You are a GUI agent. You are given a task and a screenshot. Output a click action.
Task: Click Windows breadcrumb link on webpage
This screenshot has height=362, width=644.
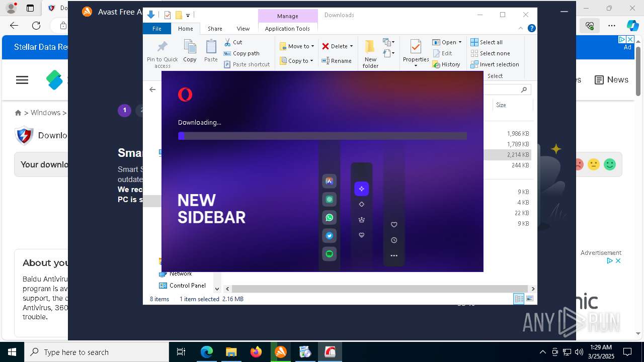pyautogui.click(x=45, y=113)
